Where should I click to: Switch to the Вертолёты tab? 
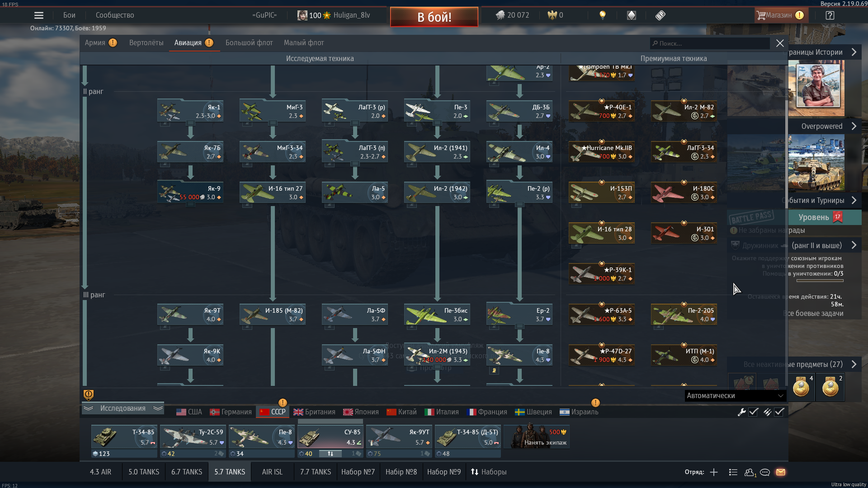tap(146, 43)
